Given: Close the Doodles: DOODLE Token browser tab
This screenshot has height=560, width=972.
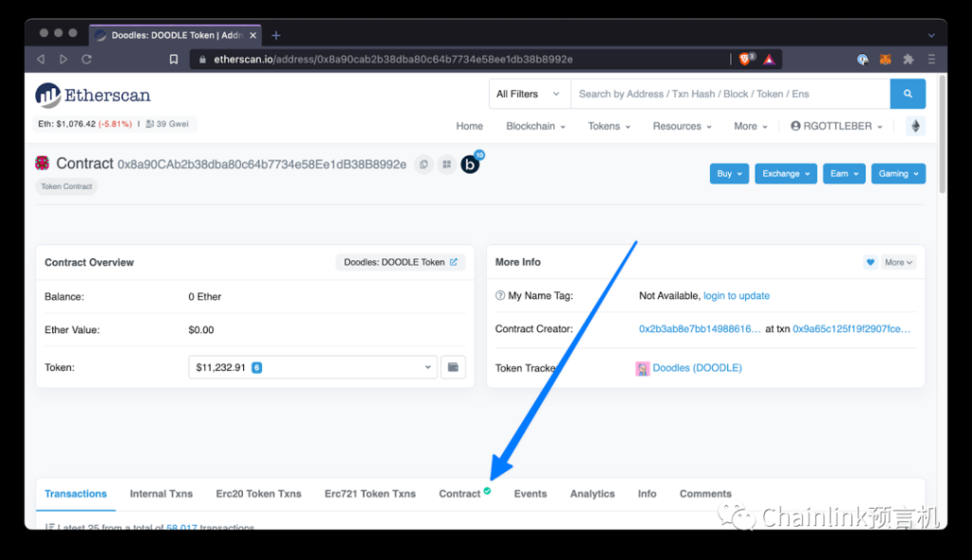Looking at the screenshot, I should pos(252,35).
